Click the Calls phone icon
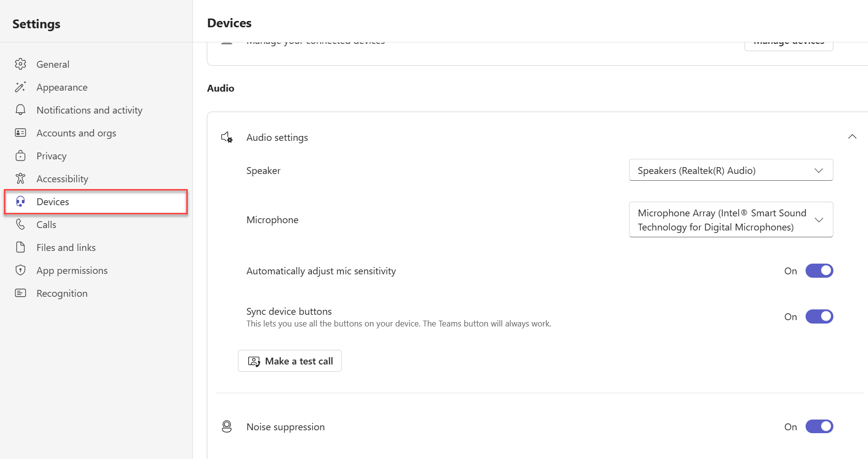Viewport: 868px width, 459px height. point(20,225)
